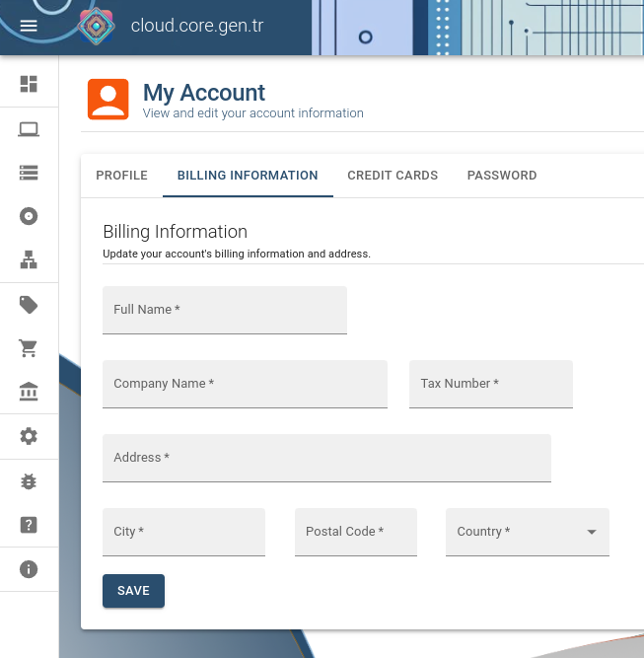Open the settings gear icon in sidebar
644x658 pixels.
pos(29,436)
